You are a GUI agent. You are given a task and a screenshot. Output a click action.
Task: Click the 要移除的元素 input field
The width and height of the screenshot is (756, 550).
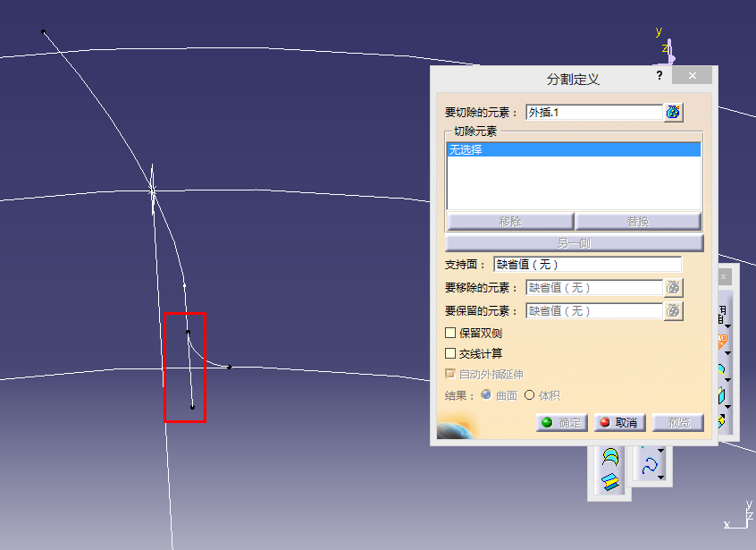point(594,288)
